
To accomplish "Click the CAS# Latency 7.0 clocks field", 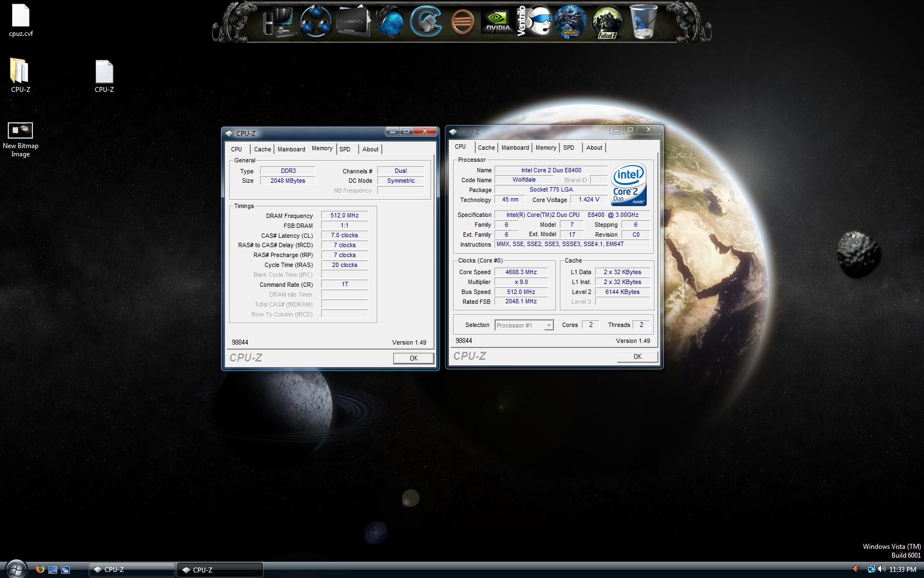I will [x=344, y=236].
